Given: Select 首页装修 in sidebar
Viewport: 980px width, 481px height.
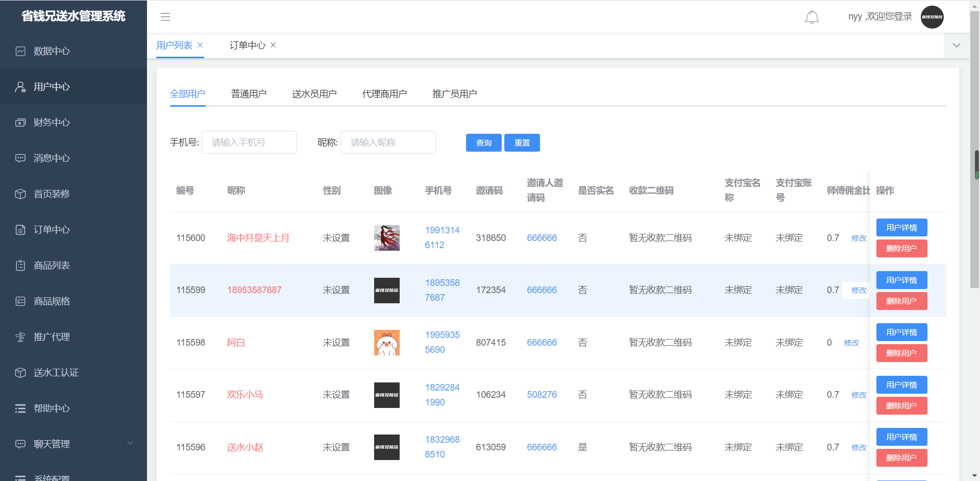Looking at the screenshot, I should 52,194.
